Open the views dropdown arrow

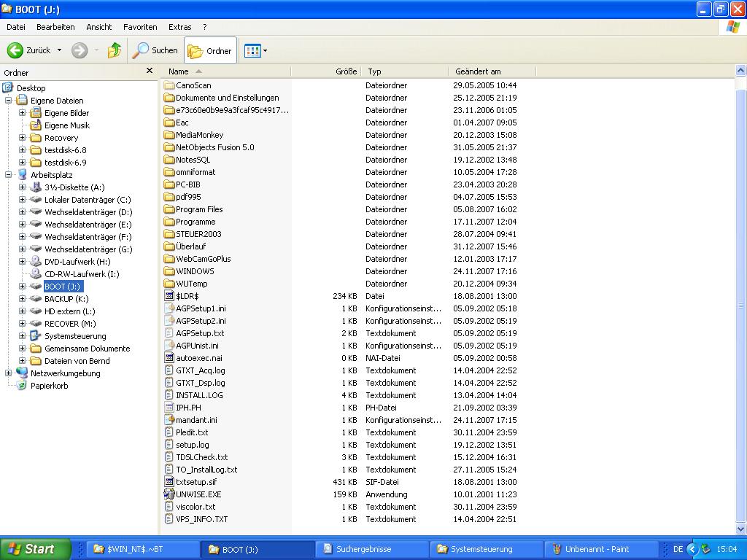pyautogui.click(x=266, y=50)
